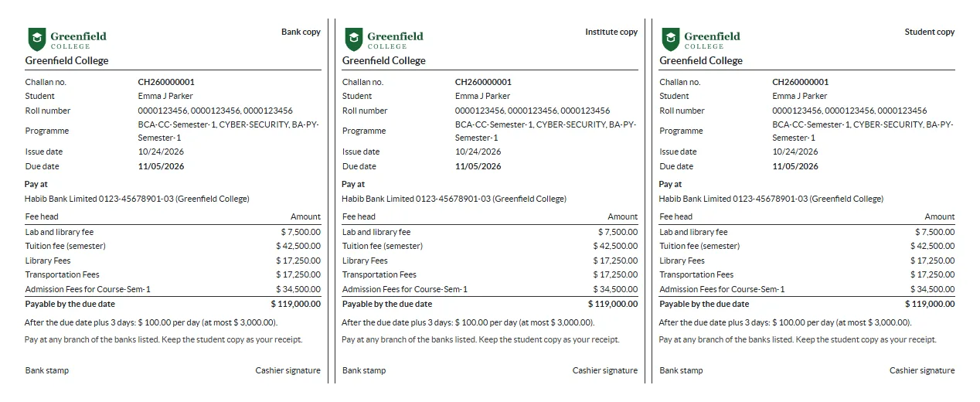
Task: Click 'Transportation Fees' on Institute copy
Action: click(x=379, y=274)
